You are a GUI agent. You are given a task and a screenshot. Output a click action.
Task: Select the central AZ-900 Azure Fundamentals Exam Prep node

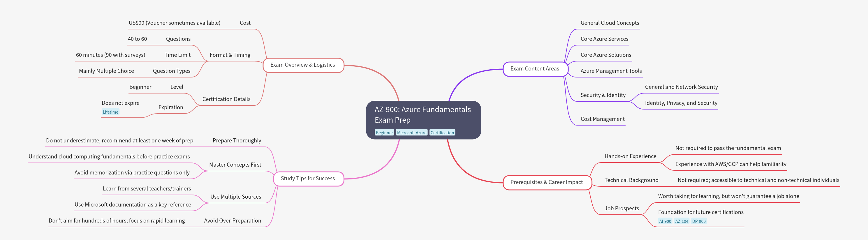point(423,120)
